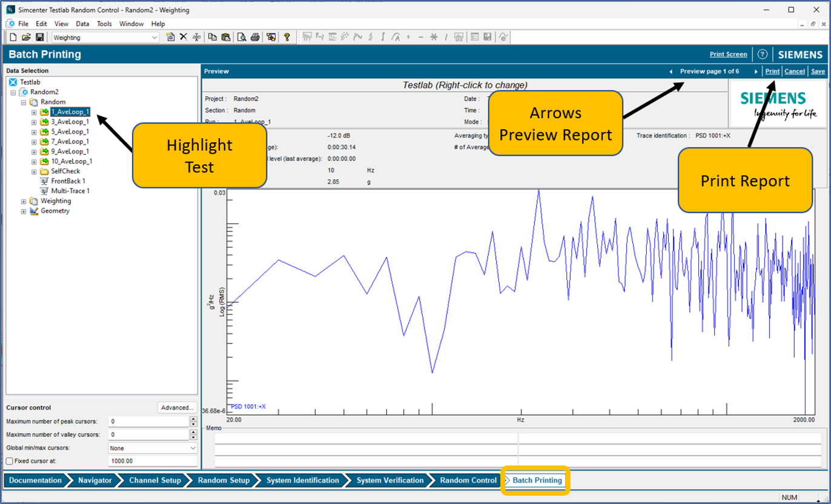Click the first Memo text line
The width and height of the screenshot is (831, 504).
pos(366,439)
